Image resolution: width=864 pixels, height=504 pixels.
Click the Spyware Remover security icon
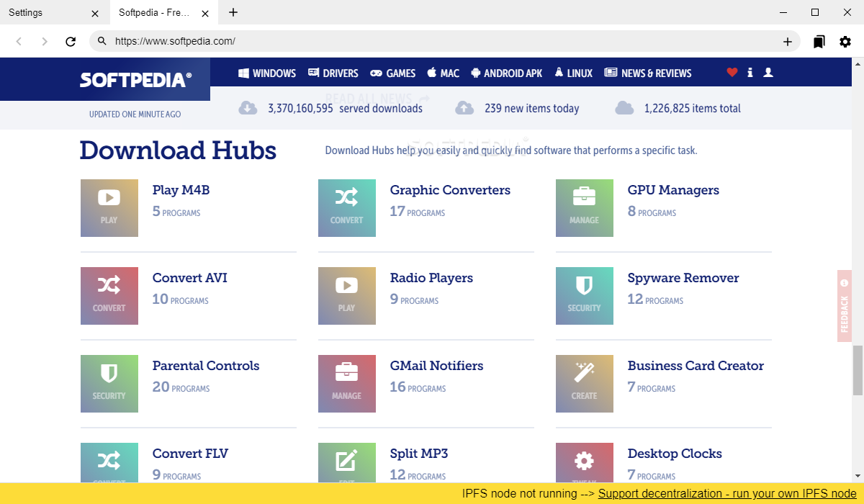pyautogui.click(x=585, y=296)
